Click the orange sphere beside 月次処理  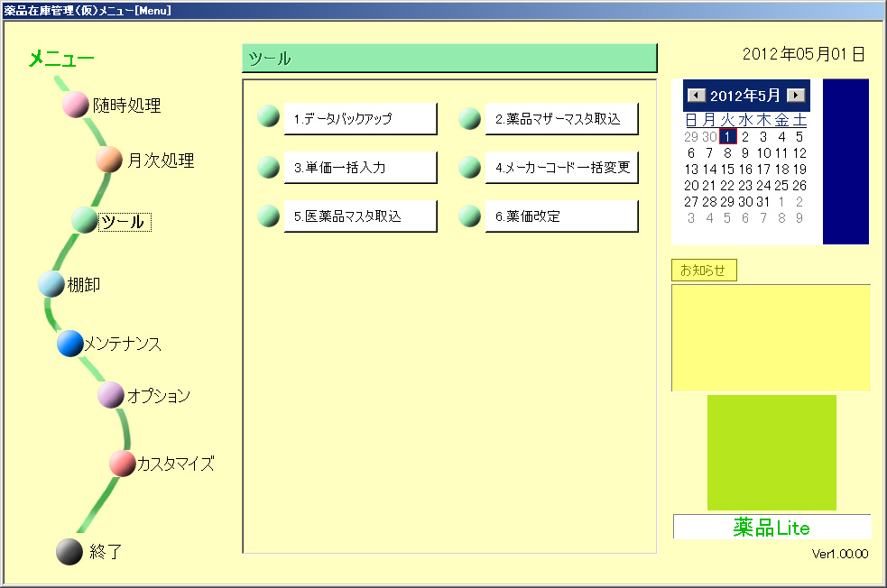point(109,160)
